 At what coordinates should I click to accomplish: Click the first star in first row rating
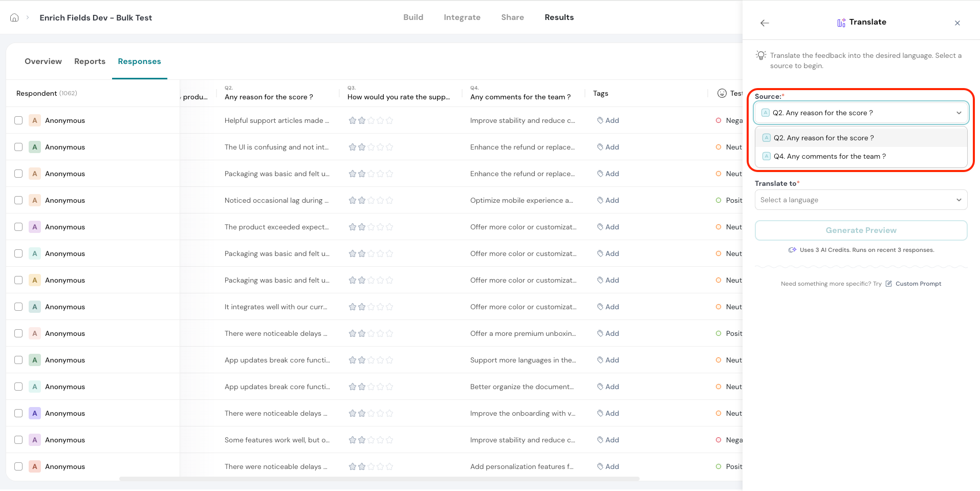tap(352, 120)
